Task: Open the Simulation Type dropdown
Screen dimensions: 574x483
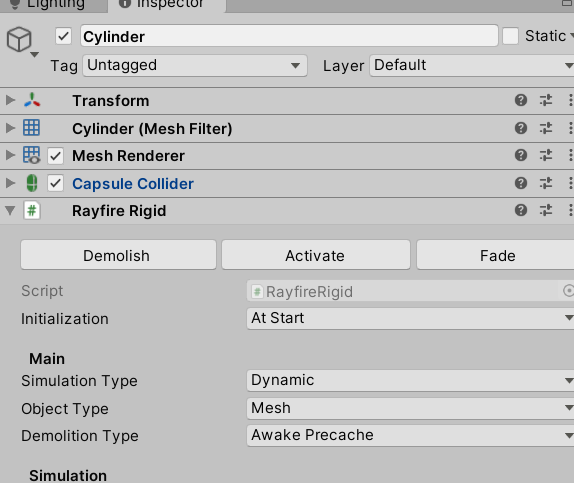Action: (410, 380)
